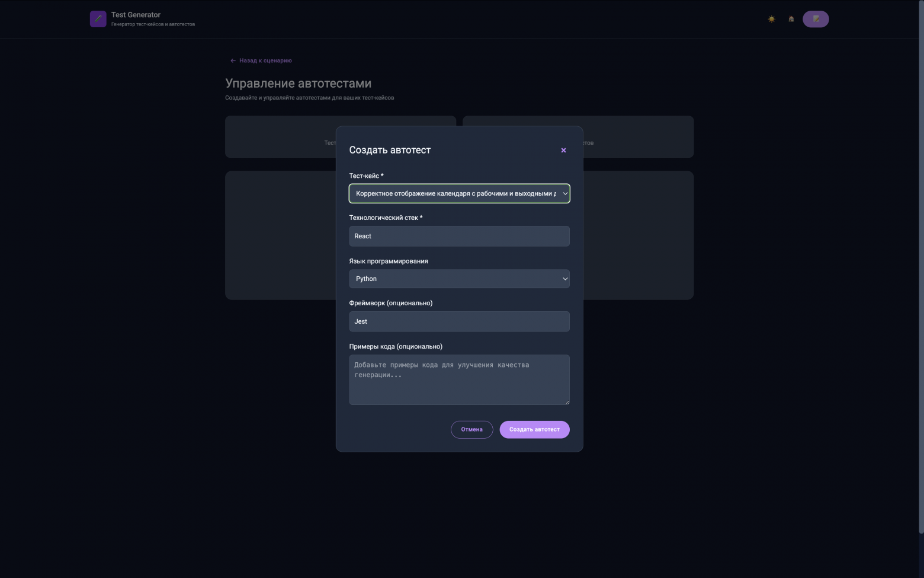Click the Test Generator title text

(x=136, y=15)
